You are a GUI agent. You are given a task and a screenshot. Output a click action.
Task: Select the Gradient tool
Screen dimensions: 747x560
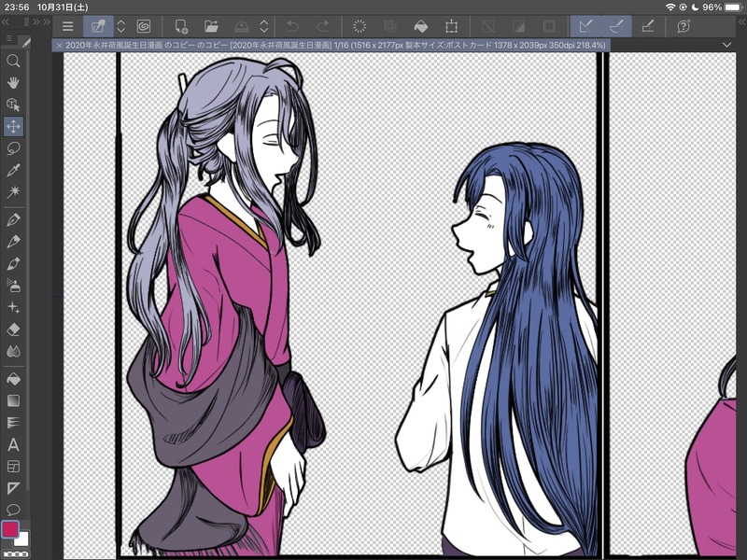[13, 401]
